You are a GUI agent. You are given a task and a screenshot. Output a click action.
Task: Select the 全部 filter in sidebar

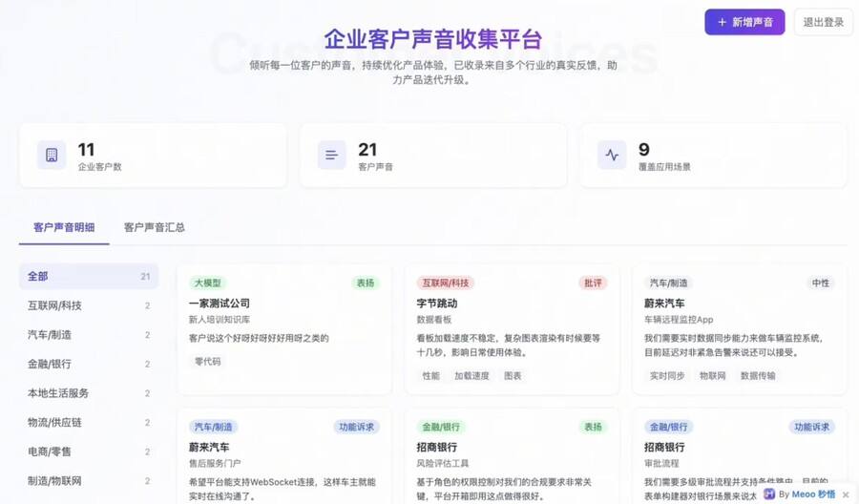tap(89, 276)
